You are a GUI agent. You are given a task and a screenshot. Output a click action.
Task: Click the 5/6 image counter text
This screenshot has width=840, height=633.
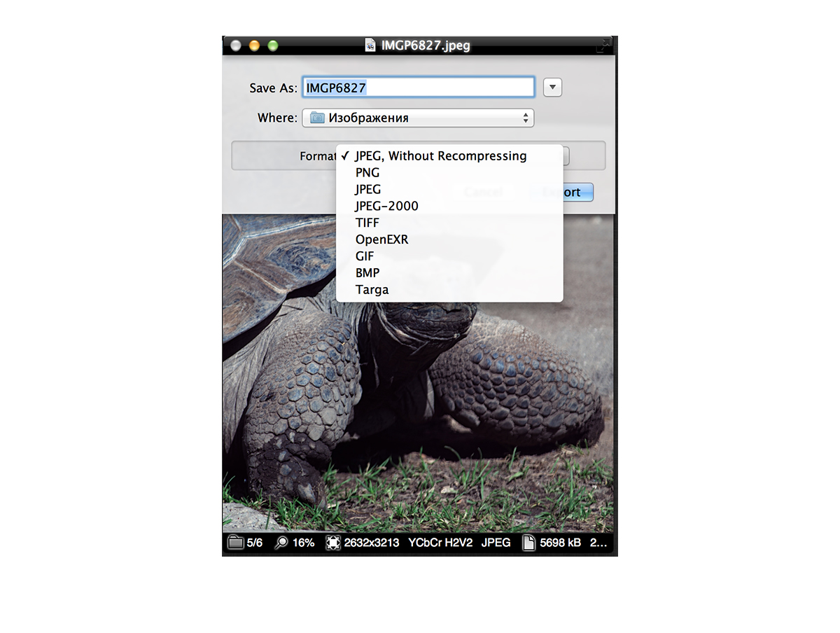click(x=255, y=543)
